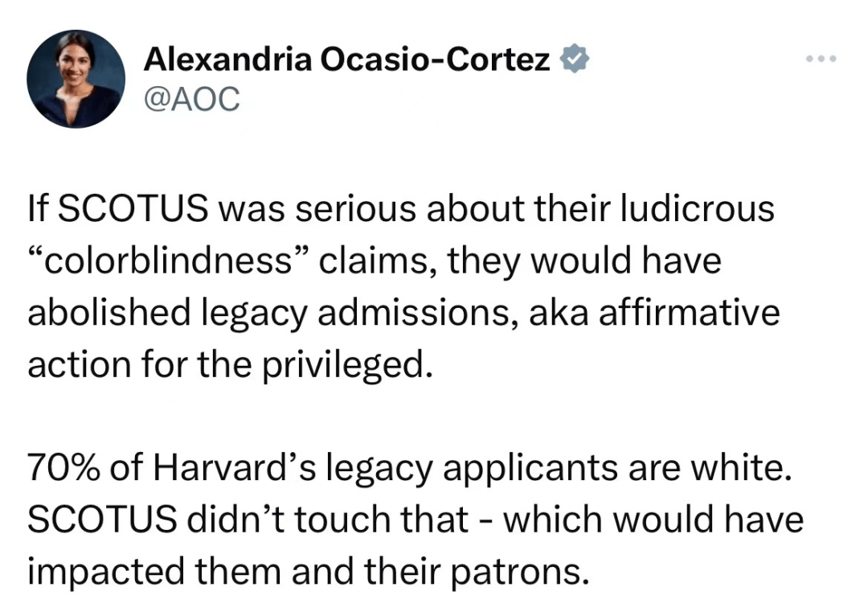Click the first paragraph of the tweet

(404, 286)
